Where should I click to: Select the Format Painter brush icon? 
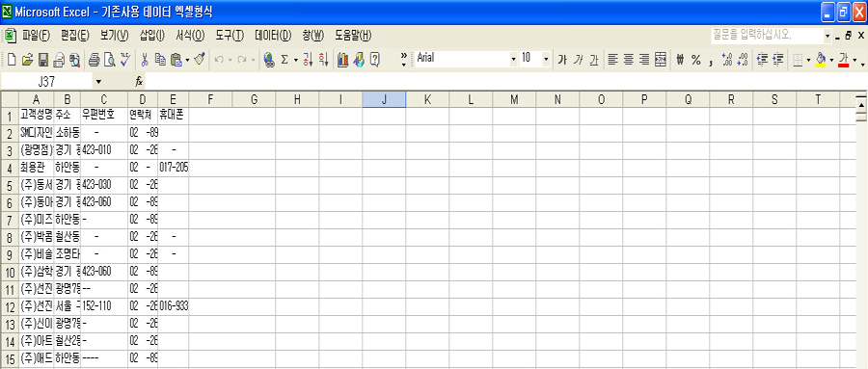200,59
